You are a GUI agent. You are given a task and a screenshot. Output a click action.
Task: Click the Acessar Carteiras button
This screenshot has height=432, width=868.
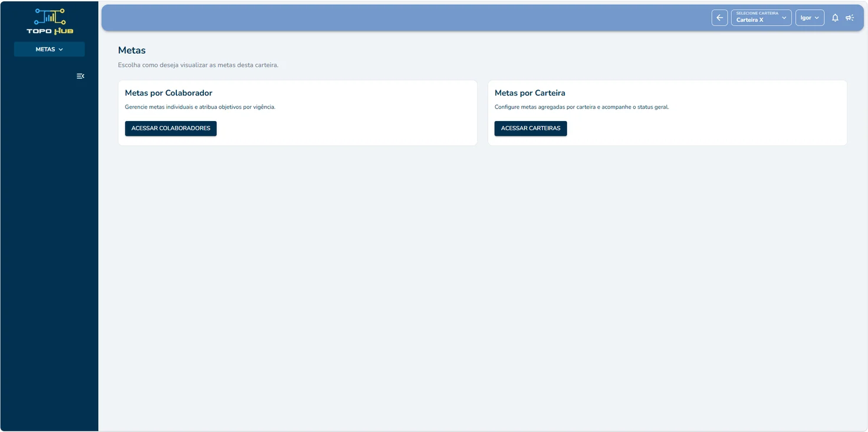pos(531,128)
